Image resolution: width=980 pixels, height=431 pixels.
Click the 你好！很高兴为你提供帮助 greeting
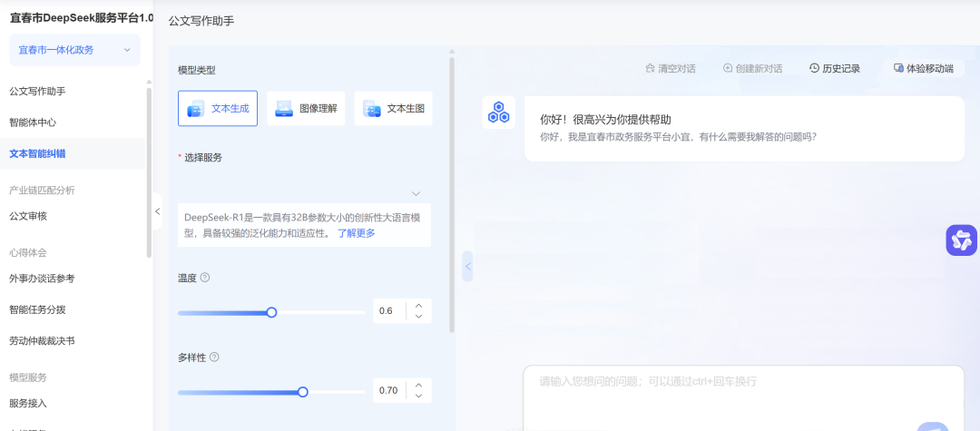click(x=605, y=119)
